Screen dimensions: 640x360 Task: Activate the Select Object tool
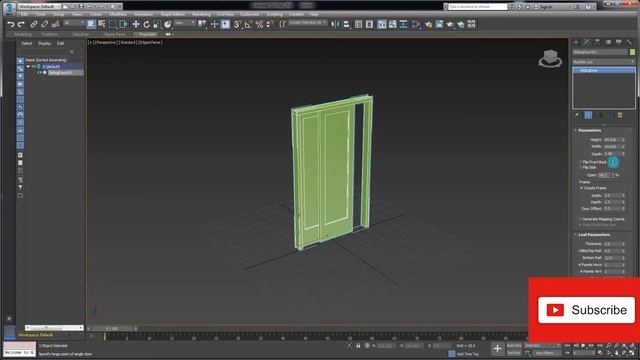tap(91, 24)
